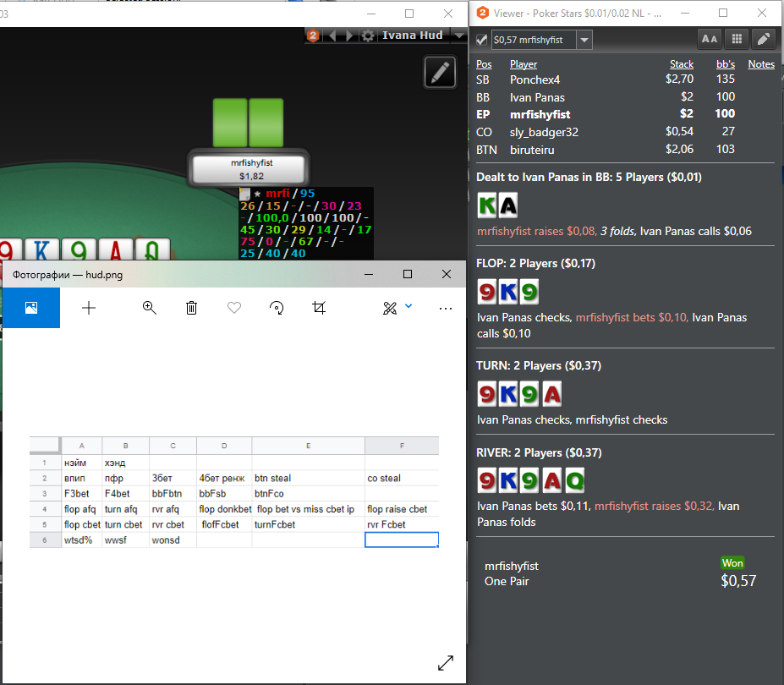Open the collection view tab in Photos

(x=31, y=308)
